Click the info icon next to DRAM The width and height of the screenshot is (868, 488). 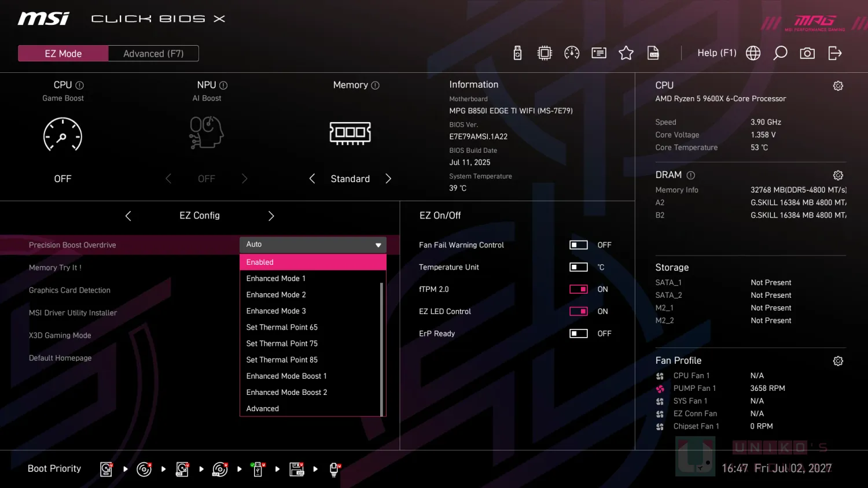[690, 175]
